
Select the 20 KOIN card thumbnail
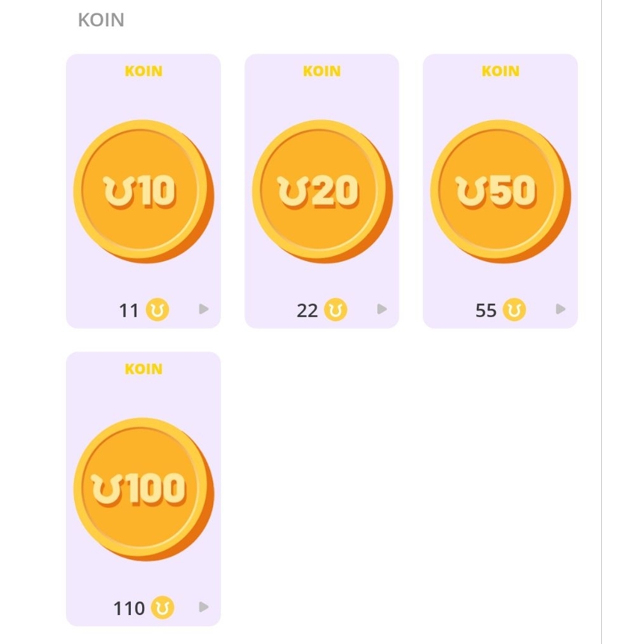321,189
